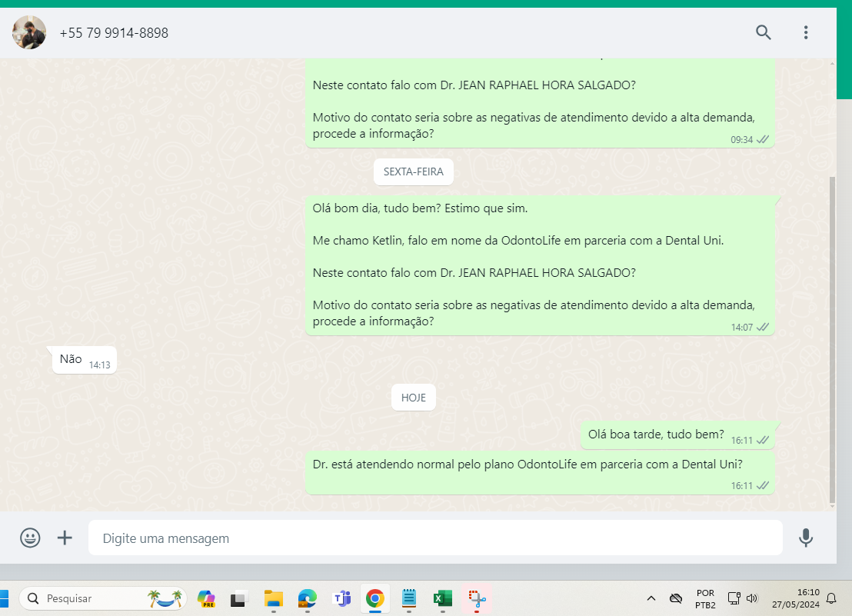
Task: Click the HOJE date label
Action: [x=414, y=398]
